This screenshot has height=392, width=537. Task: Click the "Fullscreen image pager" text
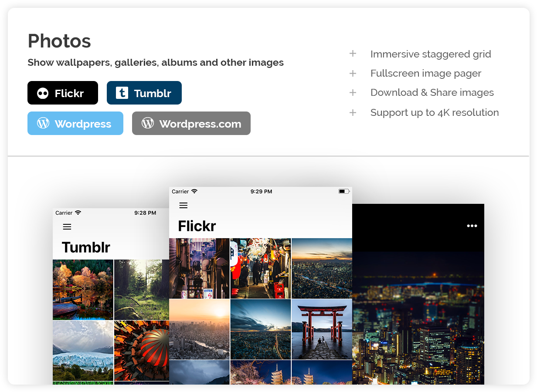(426, 73)
